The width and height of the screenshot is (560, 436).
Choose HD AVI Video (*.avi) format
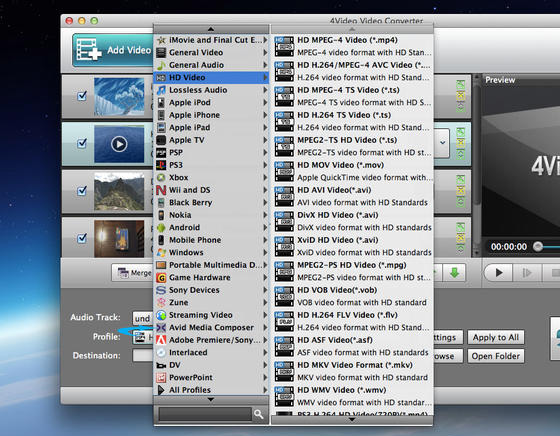click(x=352, y=196)
